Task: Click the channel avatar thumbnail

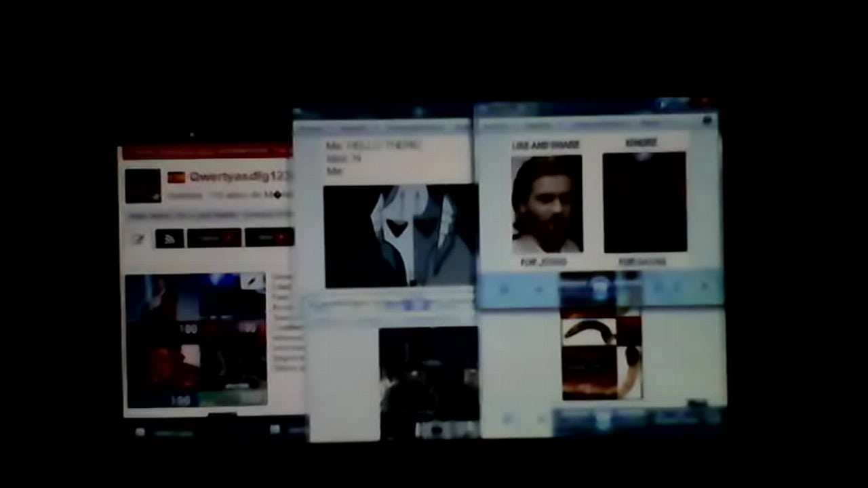Action: tap(143, 186)
